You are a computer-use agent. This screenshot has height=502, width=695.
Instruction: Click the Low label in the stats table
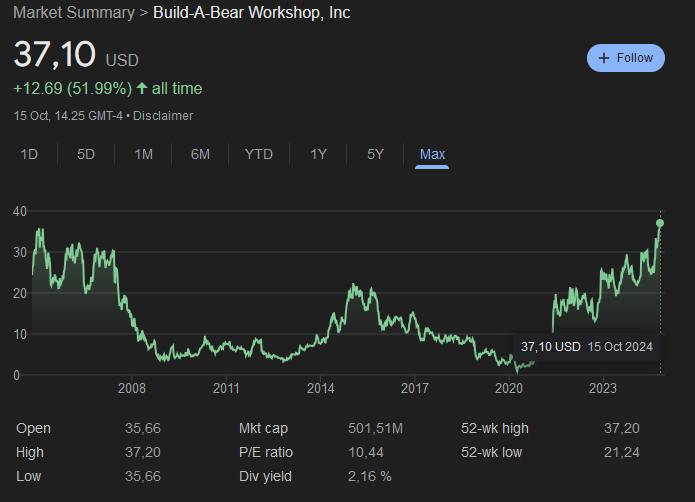(x=28, y=476)
